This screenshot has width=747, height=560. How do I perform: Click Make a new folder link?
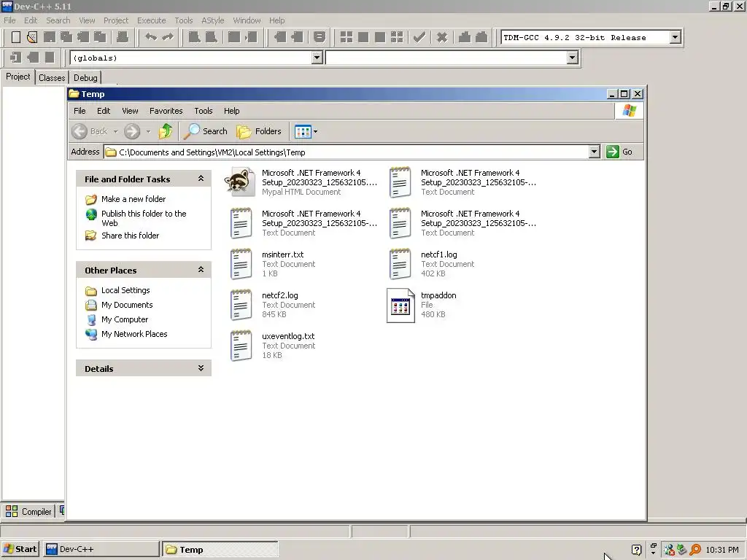pyautogui.click(x=133, y=199)
